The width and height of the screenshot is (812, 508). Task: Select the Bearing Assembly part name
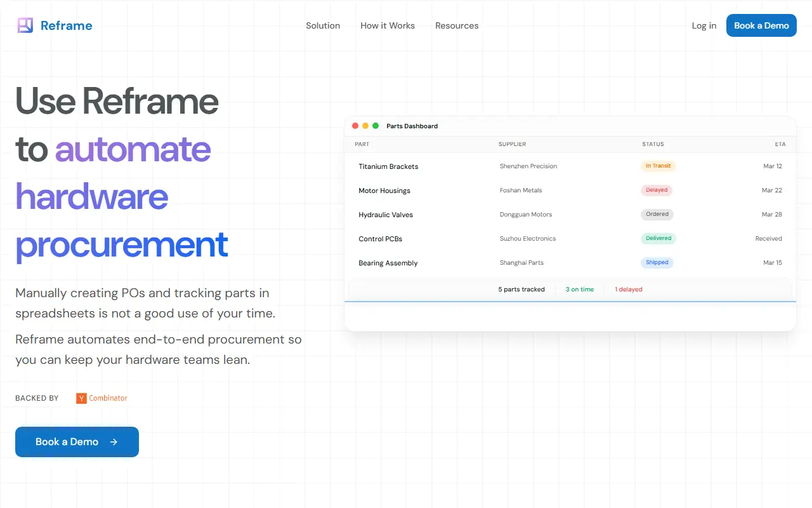coord(388,263)
